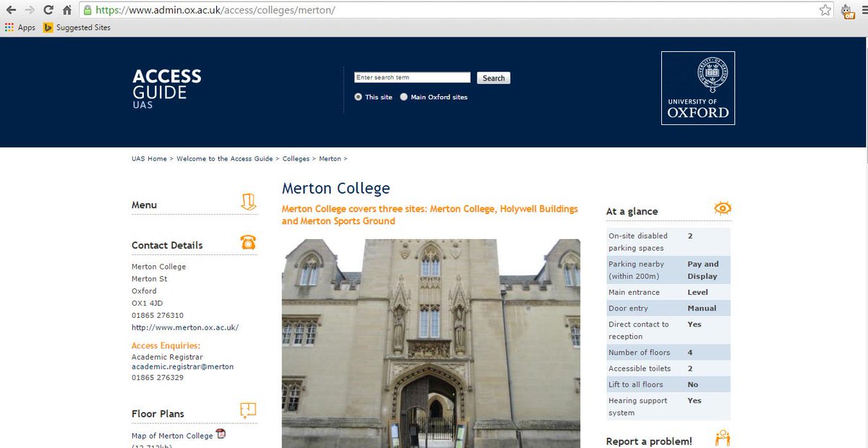Click the phone number 01865 276310
The height and width of the screenshot is (448, 868).
point(158,315)
